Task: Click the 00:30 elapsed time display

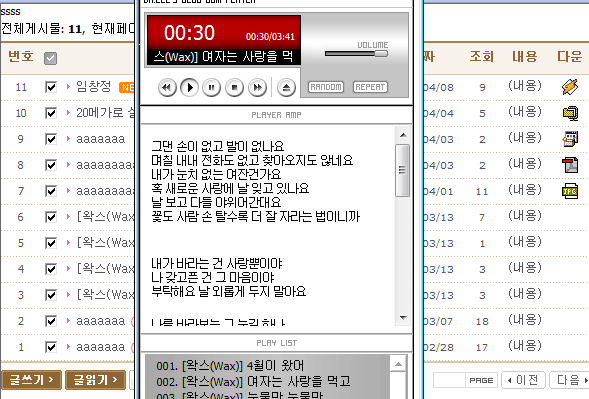Action: click(189, 33)
